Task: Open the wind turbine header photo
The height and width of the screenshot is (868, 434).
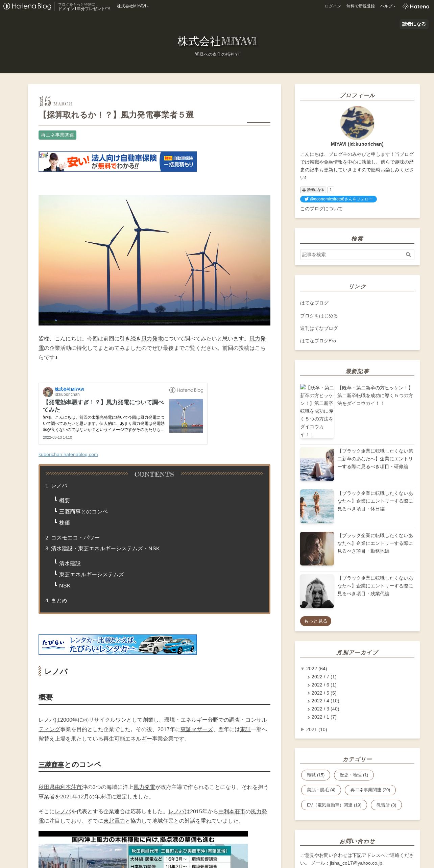Action: (154, 260)
